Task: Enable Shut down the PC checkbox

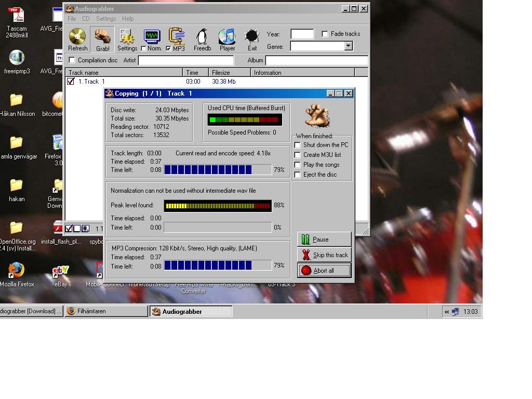Action: pyautogui.click(x=298, y=145)
